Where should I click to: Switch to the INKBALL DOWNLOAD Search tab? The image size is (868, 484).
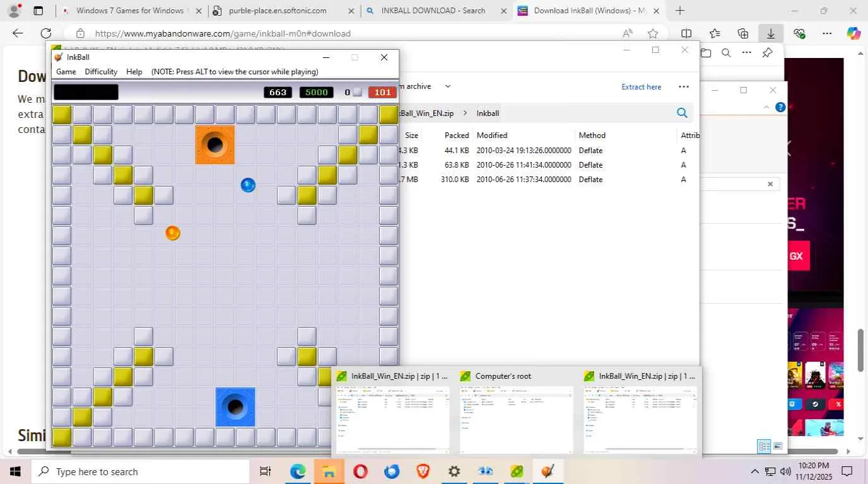coord(433,11)
